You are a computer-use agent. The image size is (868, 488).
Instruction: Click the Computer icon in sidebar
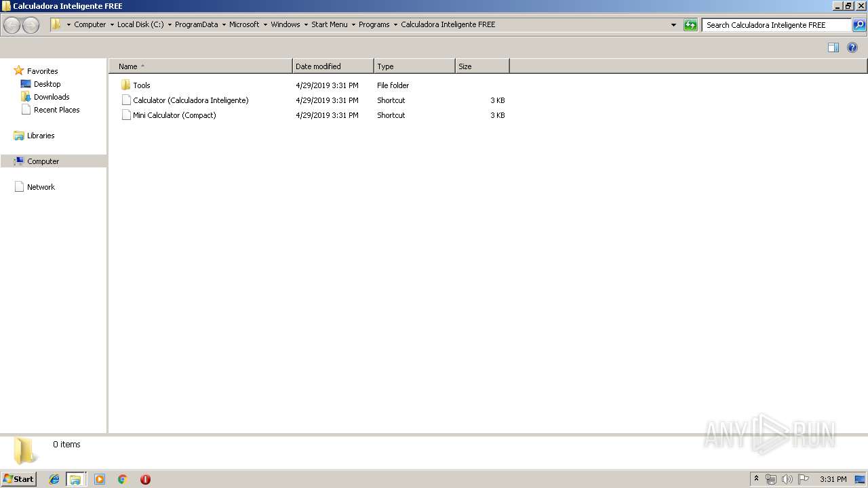point(19,161)
